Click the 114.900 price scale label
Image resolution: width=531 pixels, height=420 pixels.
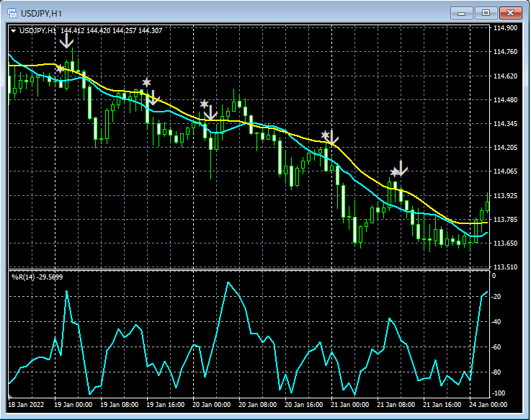pyautogui.click(x=505, y=28)
